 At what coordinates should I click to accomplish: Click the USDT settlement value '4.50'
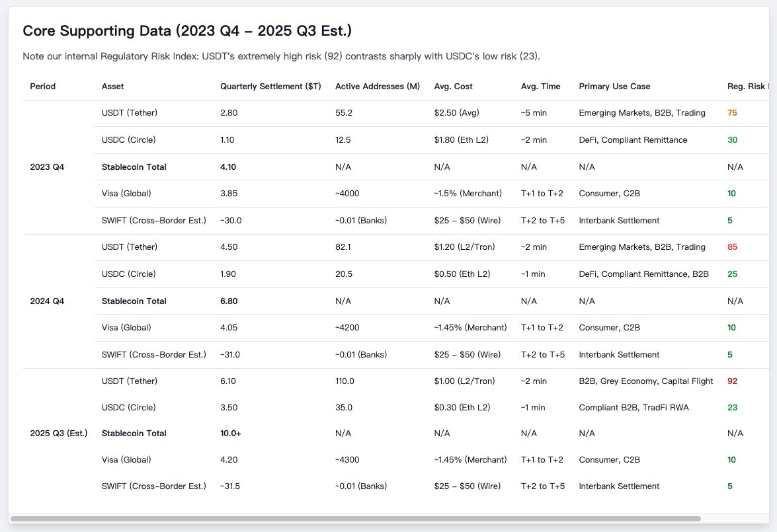coord(229,247)
